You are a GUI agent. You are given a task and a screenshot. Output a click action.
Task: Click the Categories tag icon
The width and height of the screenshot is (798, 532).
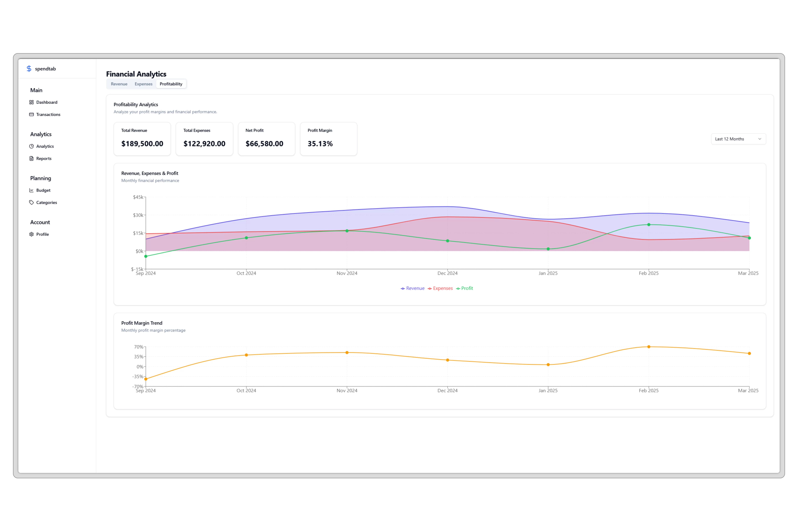coord(32,203)
